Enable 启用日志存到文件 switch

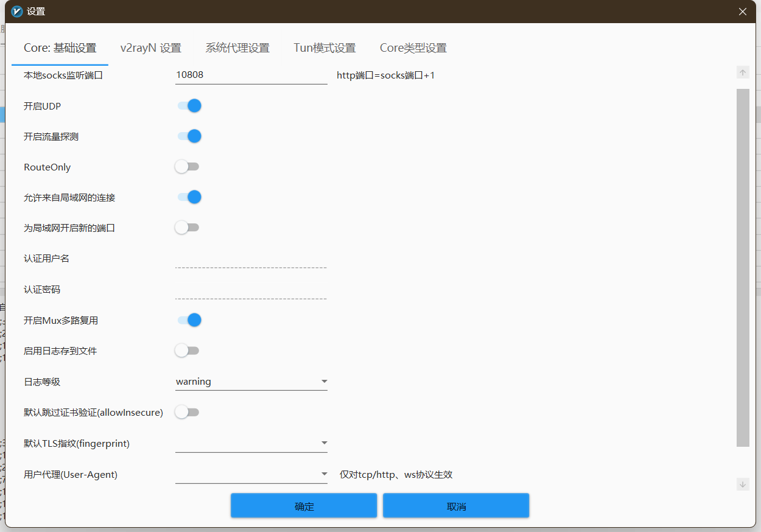click(x=188, y=350)
